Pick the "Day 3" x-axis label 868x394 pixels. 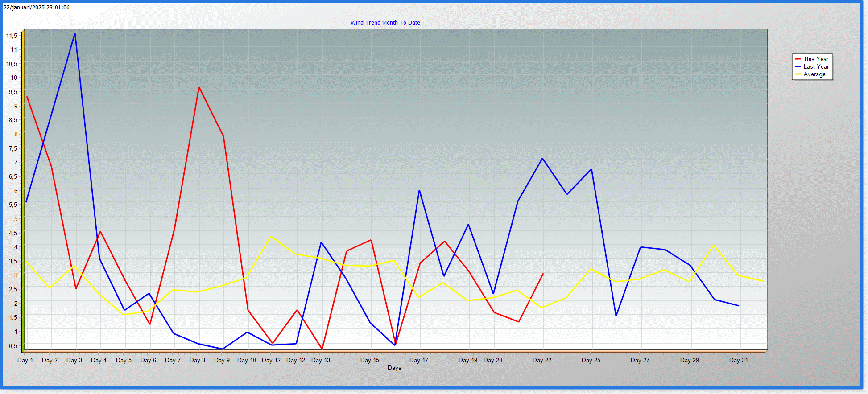tap(74, 360)
